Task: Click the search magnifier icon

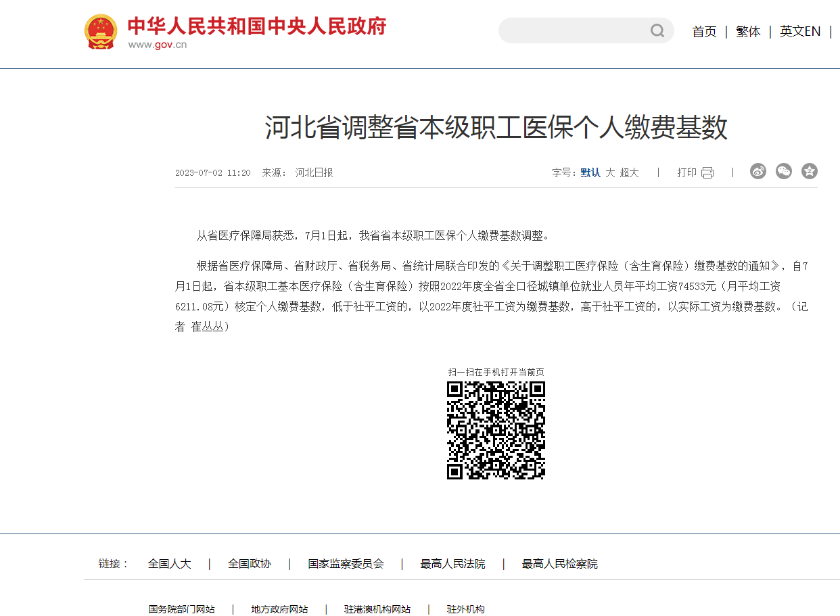Action: tap(657, 30)
